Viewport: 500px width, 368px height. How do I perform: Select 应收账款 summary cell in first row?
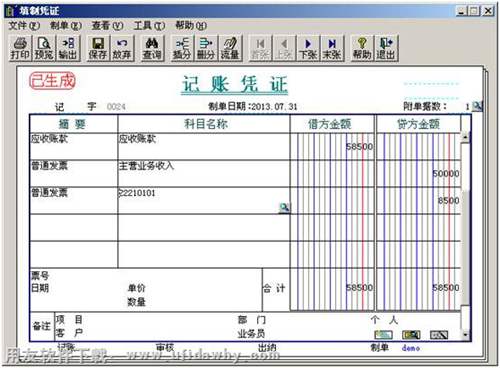tap(74, 147)
